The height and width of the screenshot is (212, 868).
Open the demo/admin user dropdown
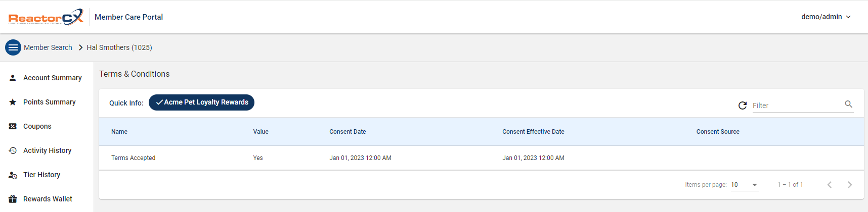[x=826, y=17]
